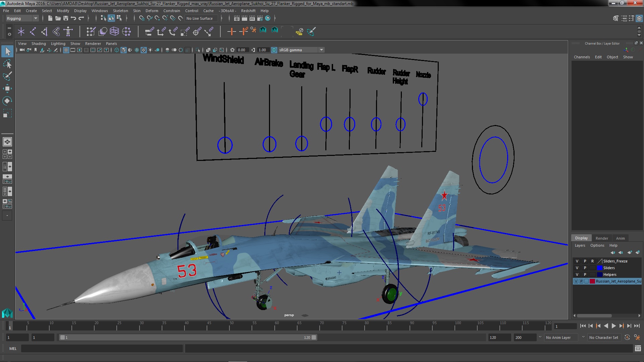Open the layer editor Layers menu
644x362 pixels.
580,245
